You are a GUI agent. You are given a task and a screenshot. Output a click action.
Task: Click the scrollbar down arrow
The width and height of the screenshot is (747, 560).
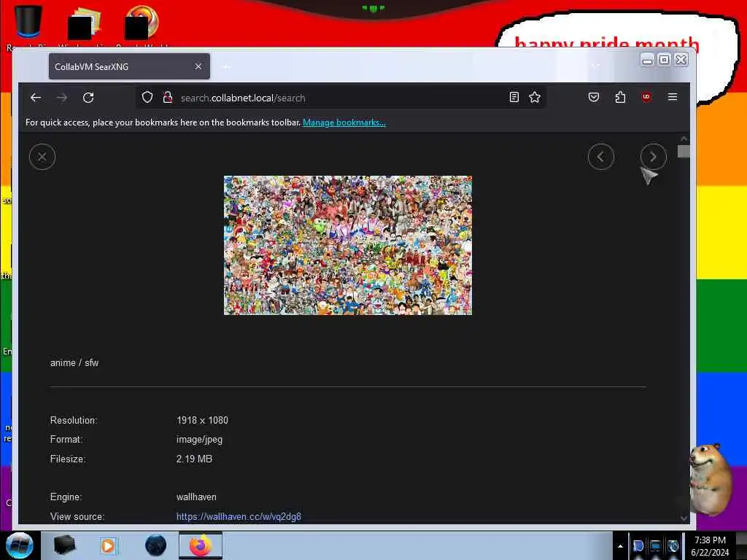(x=684, y=518)
